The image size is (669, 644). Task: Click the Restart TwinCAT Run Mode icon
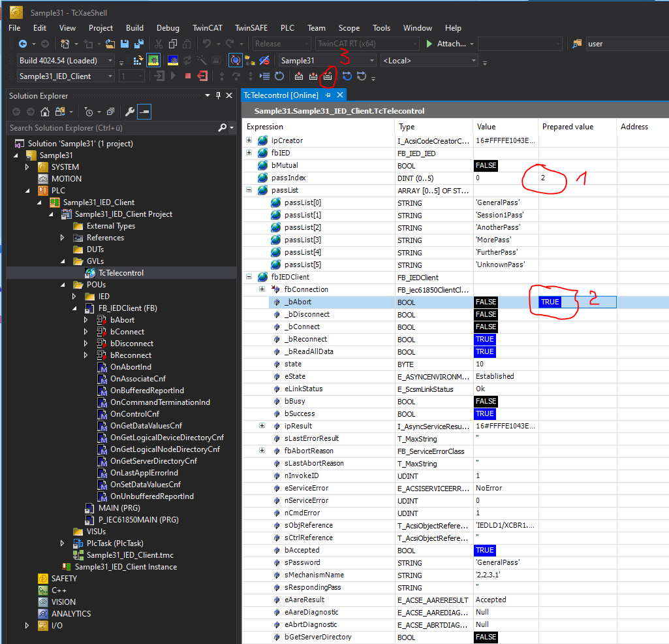(x=153, y=60)
